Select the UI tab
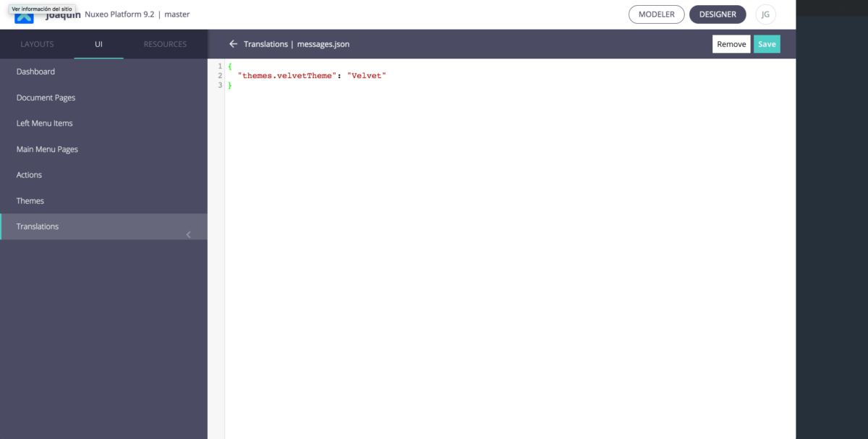This screenshot has width=868, height=439. 98,44
